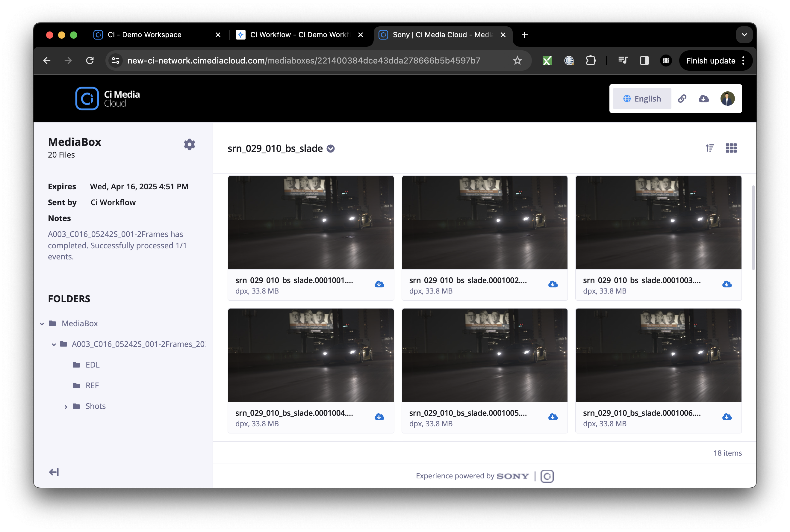
Task: Collapse the sidebar panel arrow
Action: 54,472
